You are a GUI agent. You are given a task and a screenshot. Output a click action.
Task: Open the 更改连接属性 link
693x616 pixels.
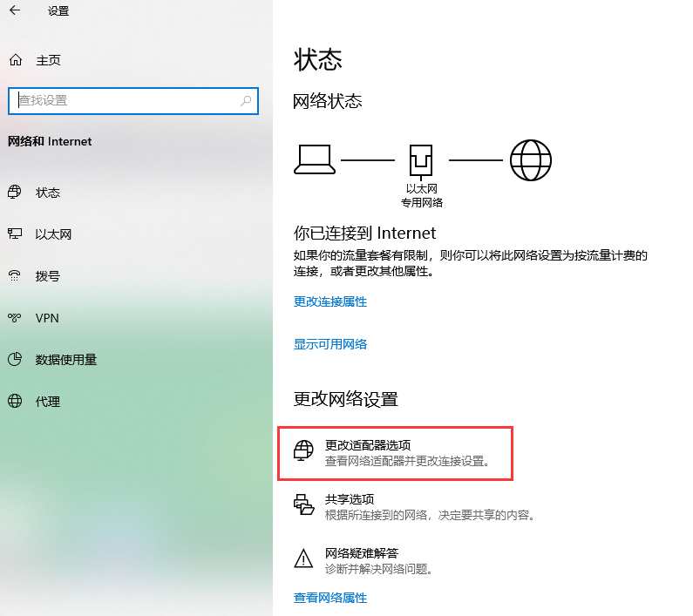330,301
